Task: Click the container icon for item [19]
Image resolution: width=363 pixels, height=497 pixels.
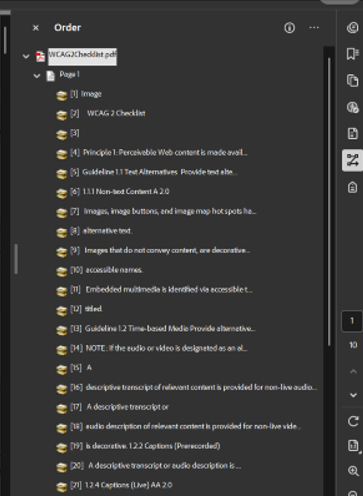Action: point(62,448)
